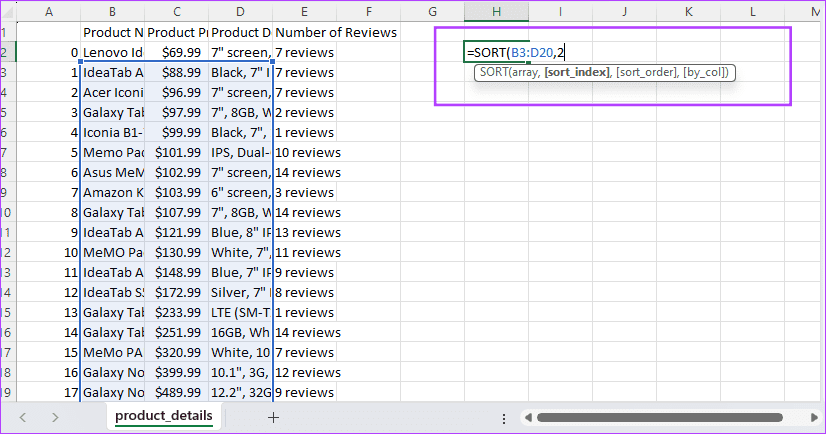Select the $233.99 price cell

[x=177, y=312]
